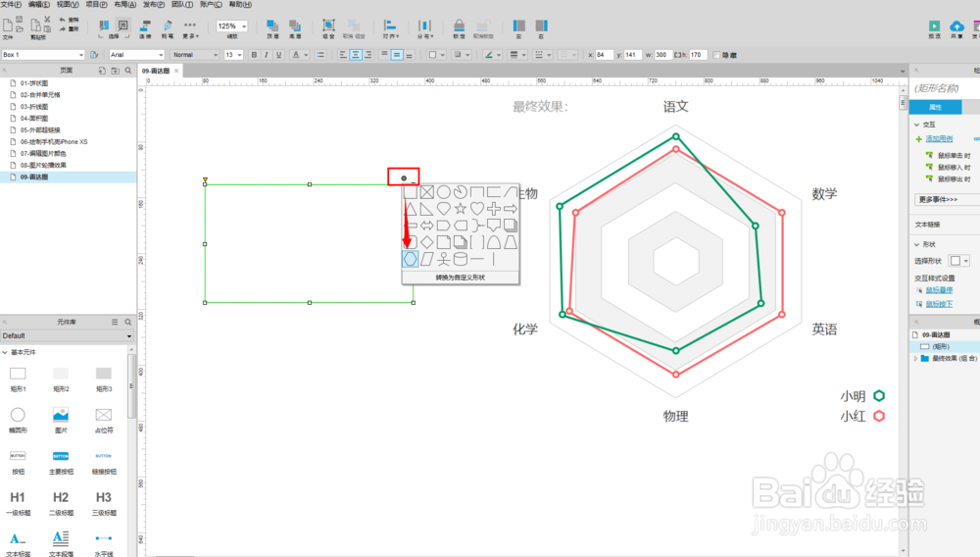The image size is (980, 557).
Task: Click the add page icon in pages panel
Action: (102, 71)
